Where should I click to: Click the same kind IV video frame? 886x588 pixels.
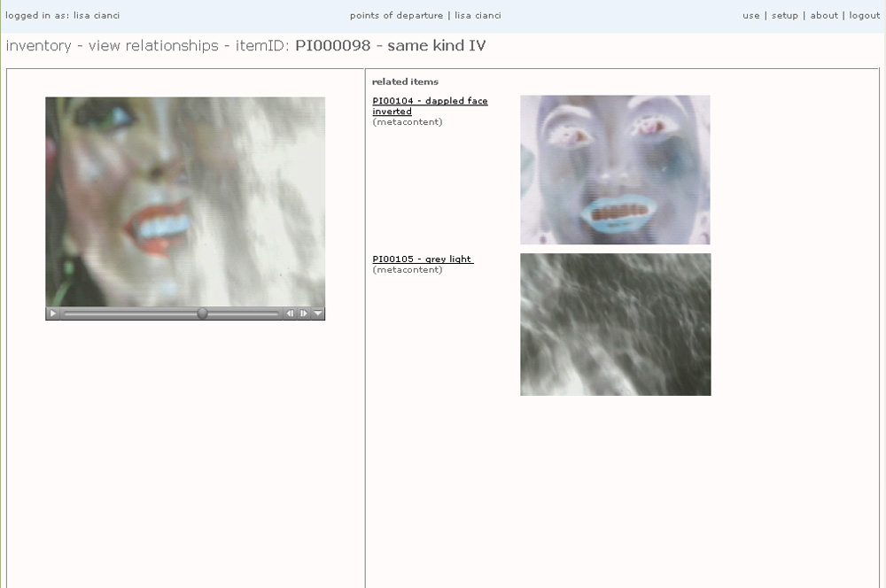click(185, 202)
